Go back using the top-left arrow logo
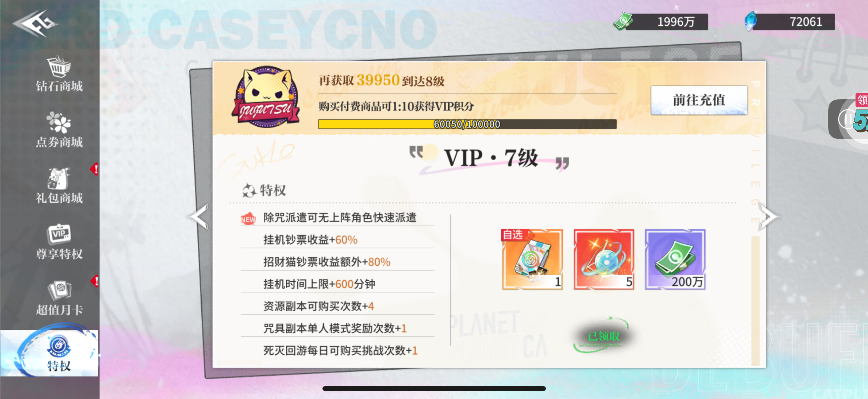Image resolution: width=868 pixels, height=399 pixels. pyautogui.click(x=35, y=23)
